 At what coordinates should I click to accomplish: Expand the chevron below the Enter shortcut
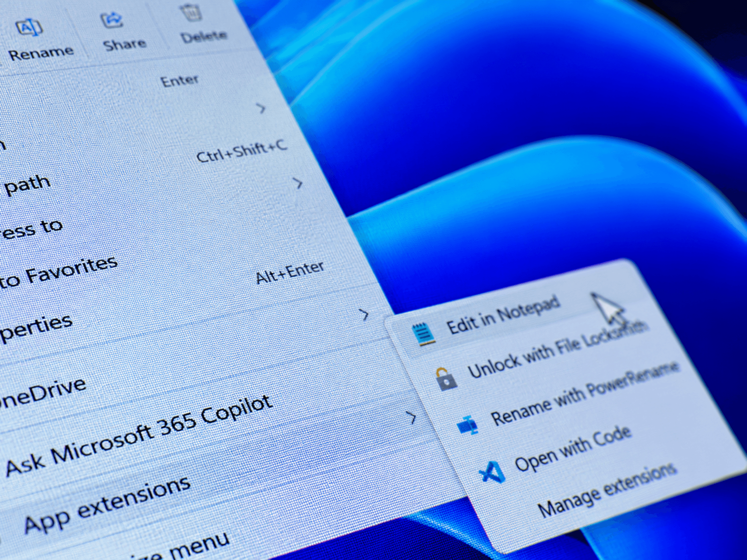click(261, 109)
